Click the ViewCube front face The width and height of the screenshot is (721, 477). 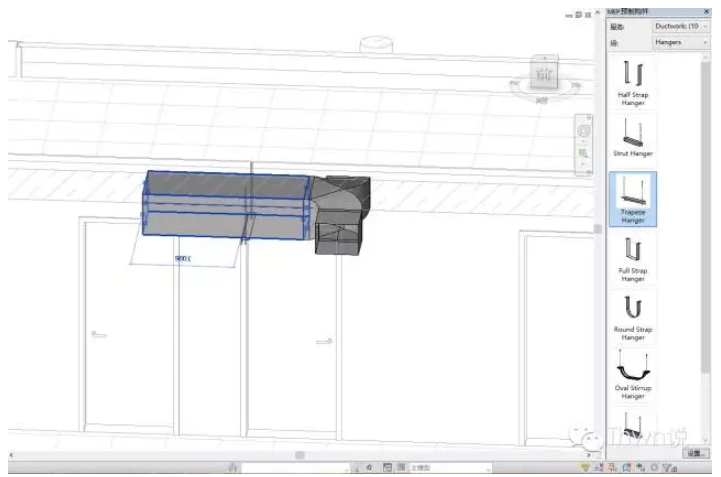[544, 75]
